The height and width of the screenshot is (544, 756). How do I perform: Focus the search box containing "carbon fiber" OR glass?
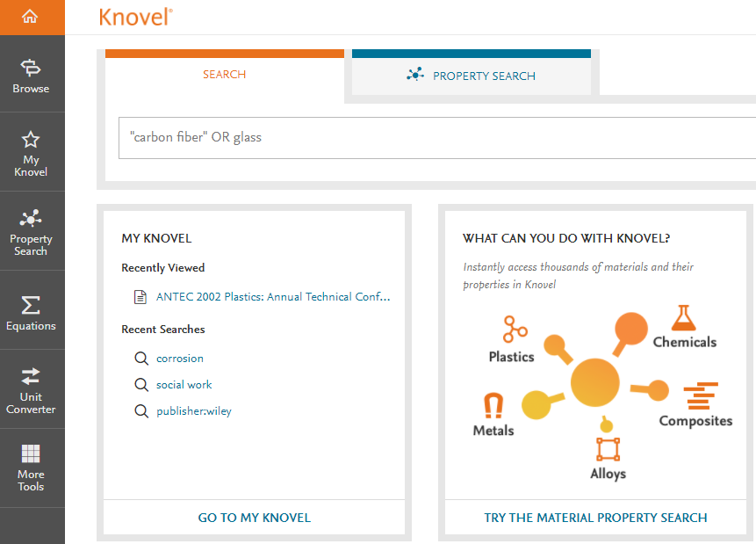437,138
